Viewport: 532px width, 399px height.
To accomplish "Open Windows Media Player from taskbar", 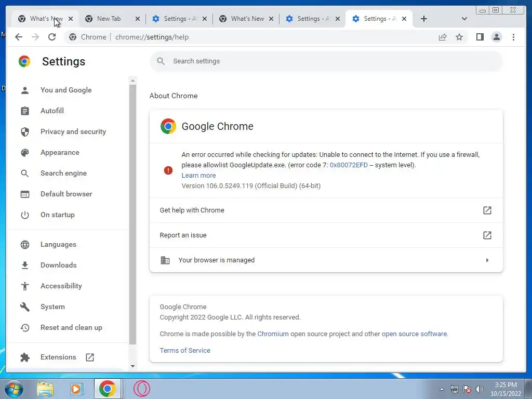I will click(77, 389).
